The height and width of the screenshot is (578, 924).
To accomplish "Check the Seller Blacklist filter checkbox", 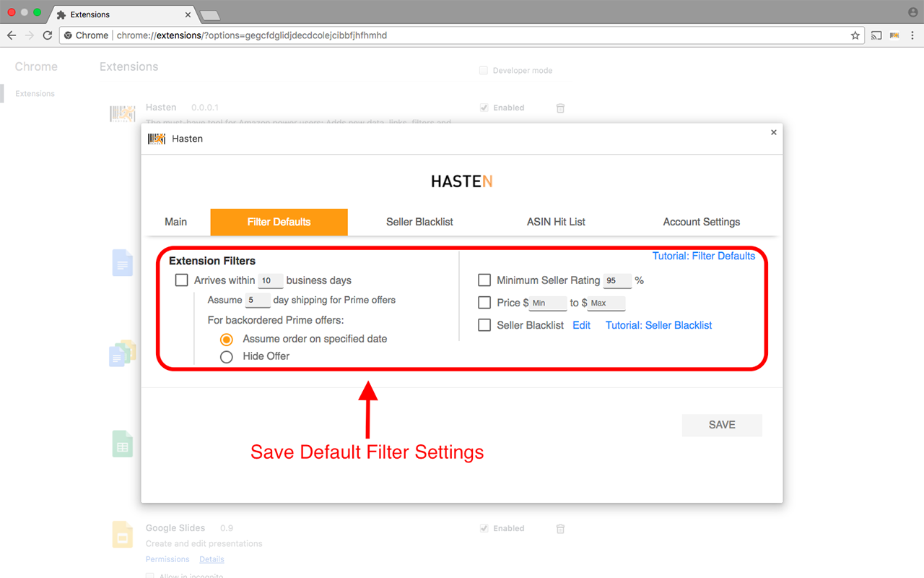I will pyautogui.click(x=484, y=325).
